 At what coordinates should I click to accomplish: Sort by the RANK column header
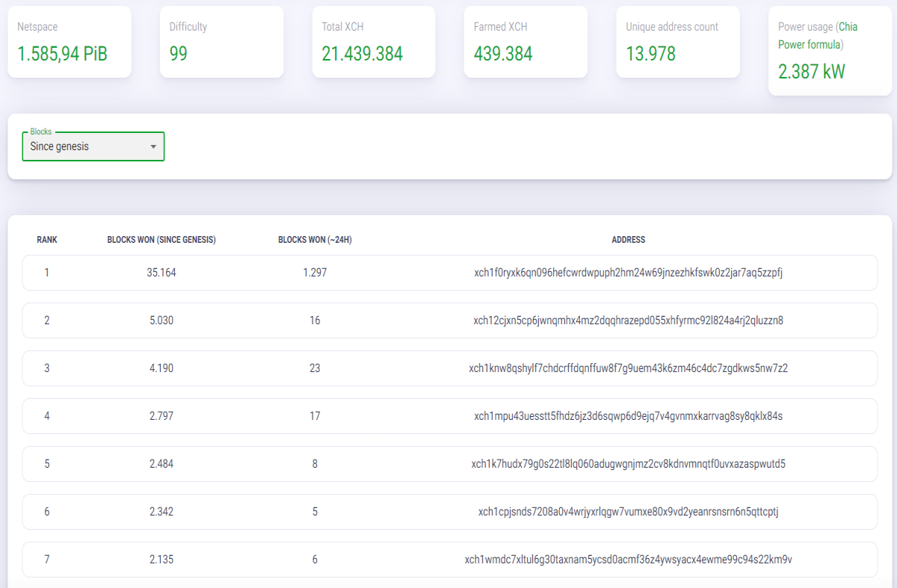47,240
